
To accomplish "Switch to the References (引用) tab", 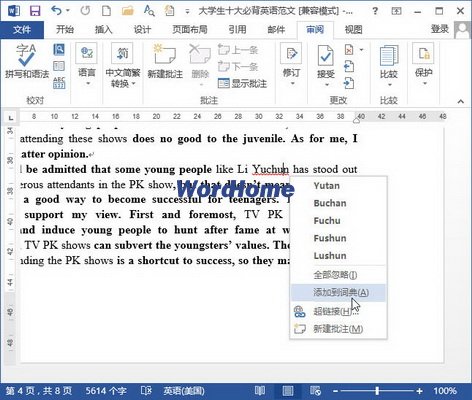I will (x=237, y=30).
